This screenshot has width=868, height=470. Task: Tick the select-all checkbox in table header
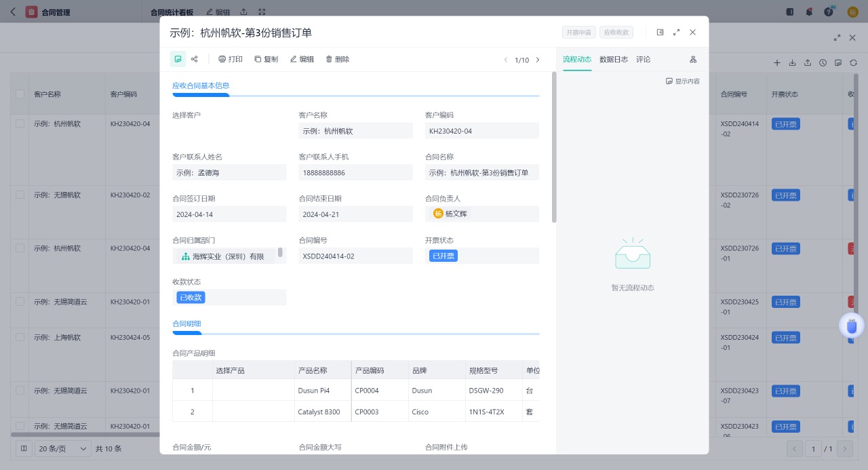(20, 94)
